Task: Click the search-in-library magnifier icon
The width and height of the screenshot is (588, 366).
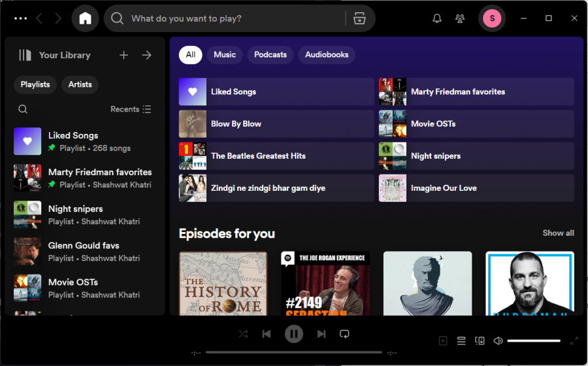Action: [x=23, y=109]
